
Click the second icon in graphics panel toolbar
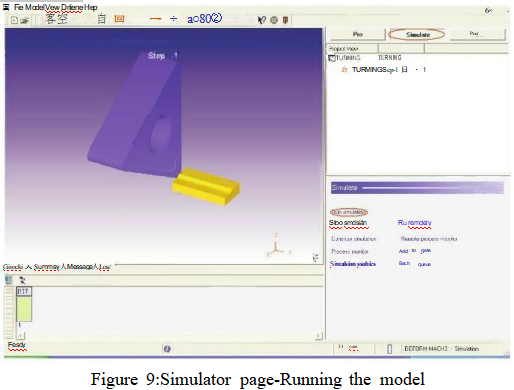[22, 280]
